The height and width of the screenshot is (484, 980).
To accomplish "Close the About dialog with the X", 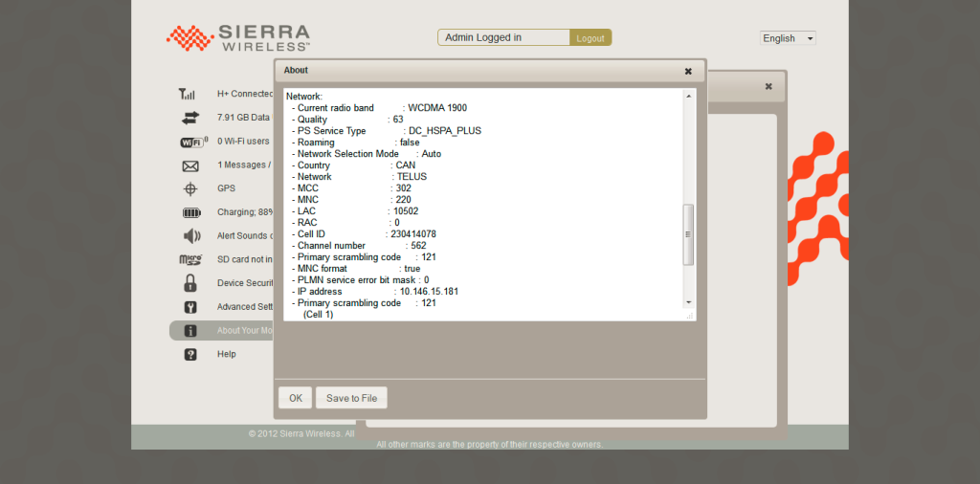I will tap(688, 71).
